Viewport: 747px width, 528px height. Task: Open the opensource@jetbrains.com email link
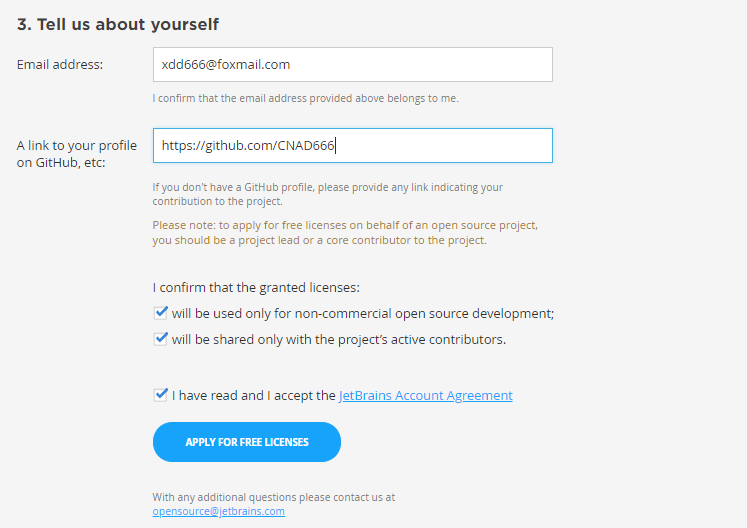pos(219,511)
